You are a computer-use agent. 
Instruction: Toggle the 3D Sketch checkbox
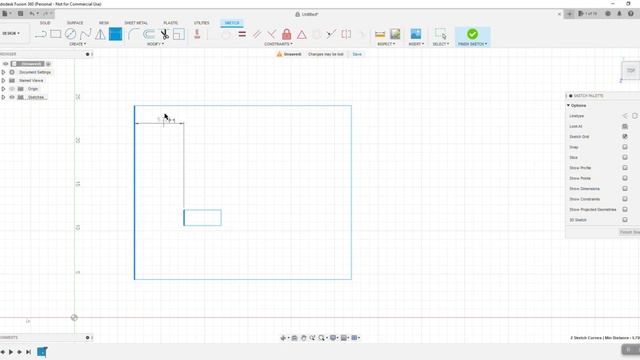625,220
